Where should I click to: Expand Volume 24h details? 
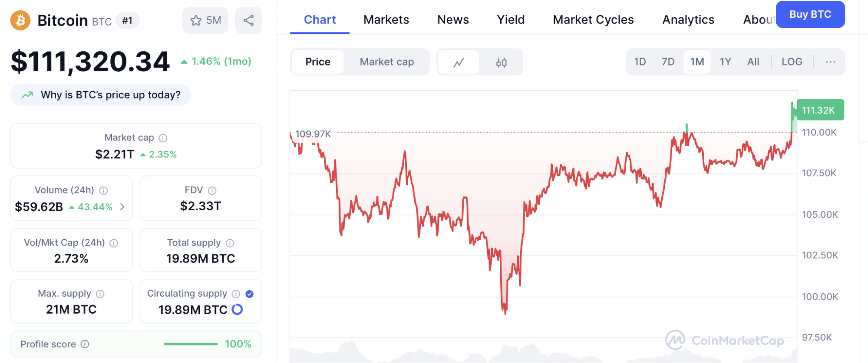click(x=123, y=207)
